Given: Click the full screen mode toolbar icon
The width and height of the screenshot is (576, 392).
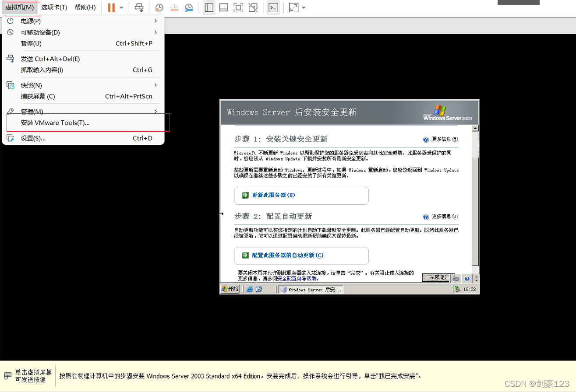Looking at the screenshot, I should click(x=238, y=7).
